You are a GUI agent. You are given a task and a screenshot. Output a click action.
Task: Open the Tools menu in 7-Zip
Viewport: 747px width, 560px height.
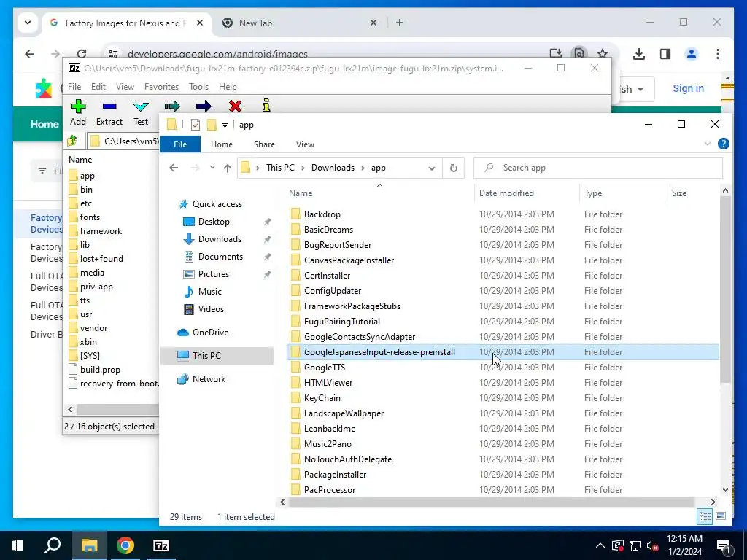point(198,87)
